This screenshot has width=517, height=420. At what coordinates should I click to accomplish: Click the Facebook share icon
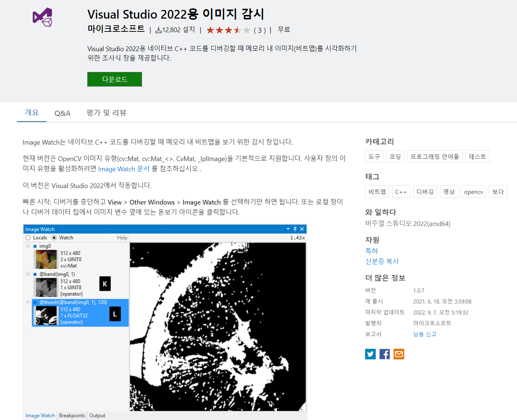click(x=384, y=354)
